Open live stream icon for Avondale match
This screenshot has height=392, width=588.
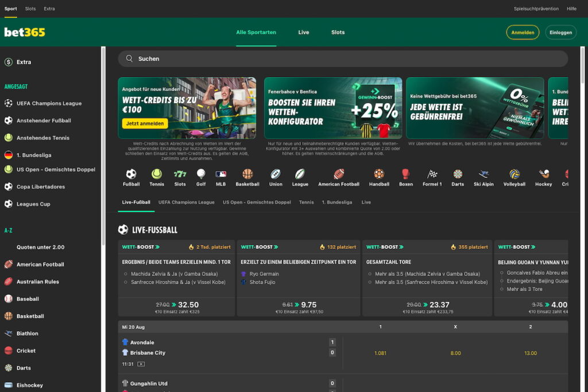click(141, 364)
